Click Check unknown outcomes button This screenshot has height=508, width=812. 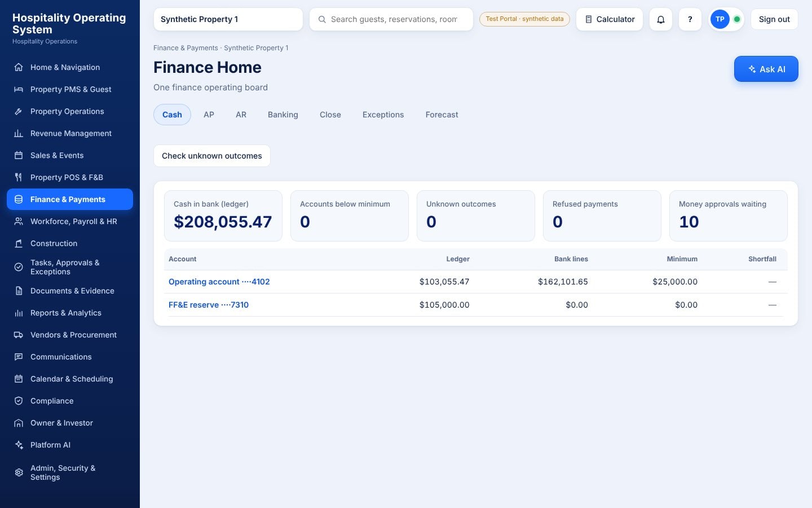coord(212,156)
